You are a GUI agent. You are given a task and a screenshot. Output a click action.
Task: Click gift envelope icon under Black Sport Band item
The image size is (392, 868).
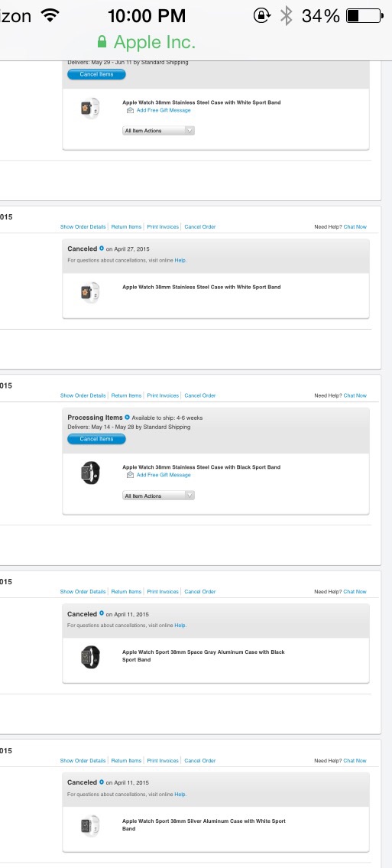130,475
